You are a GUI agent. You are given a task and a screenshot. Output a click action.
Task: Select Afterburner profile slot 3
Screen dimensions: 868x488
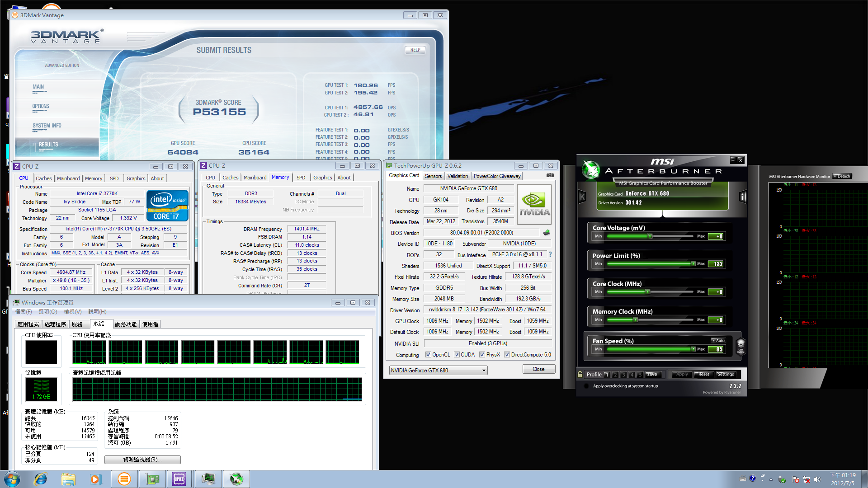pyautogui.click(x=624, y=375)
